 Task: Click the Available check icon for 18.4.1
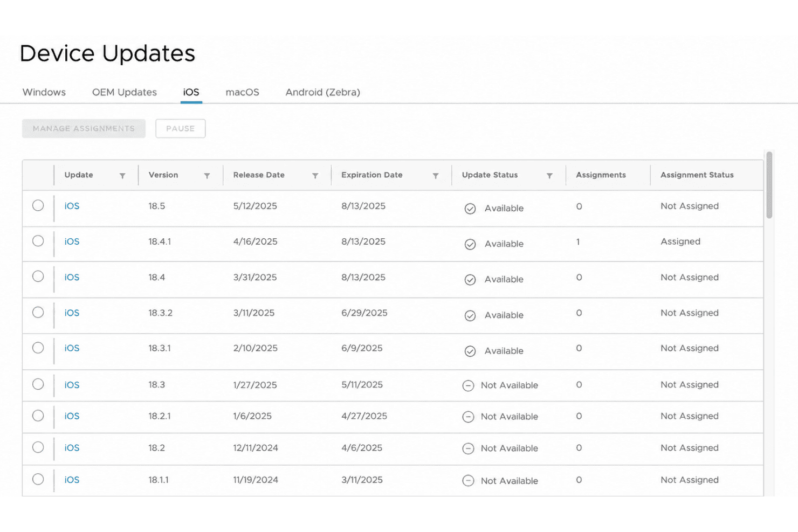[470, 244]
